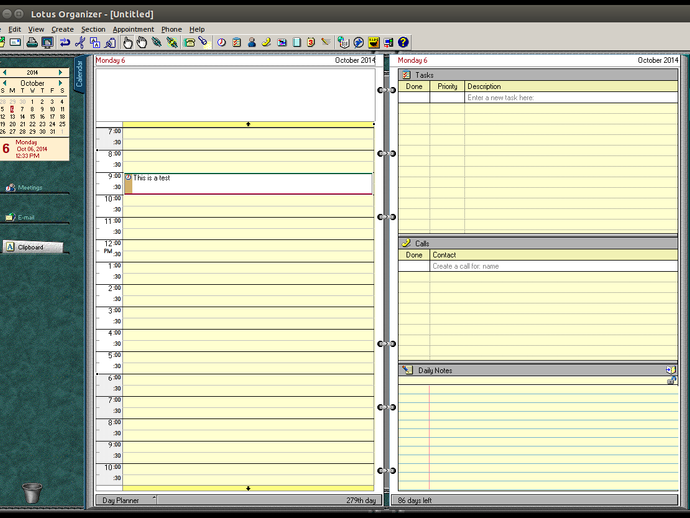The height and width of the screenshot is (518, 690).
Task: Go to next month after October
Action: pos(61,83)
